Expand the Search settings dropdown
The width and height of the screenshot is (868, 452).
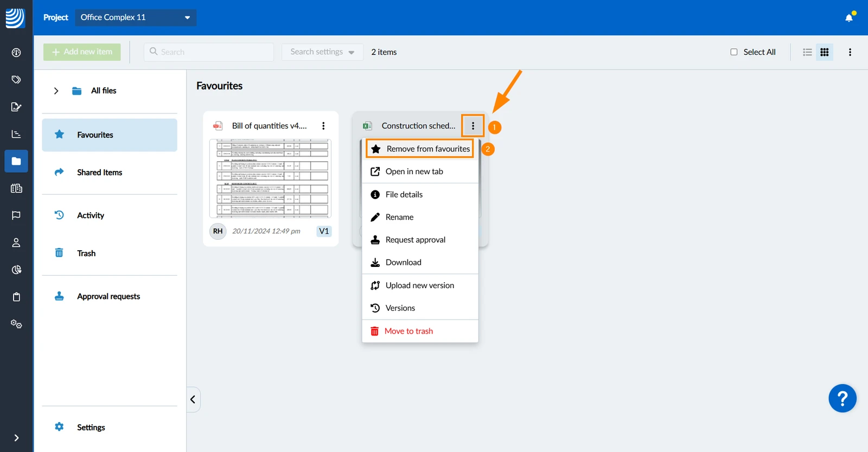click(322, 52)
